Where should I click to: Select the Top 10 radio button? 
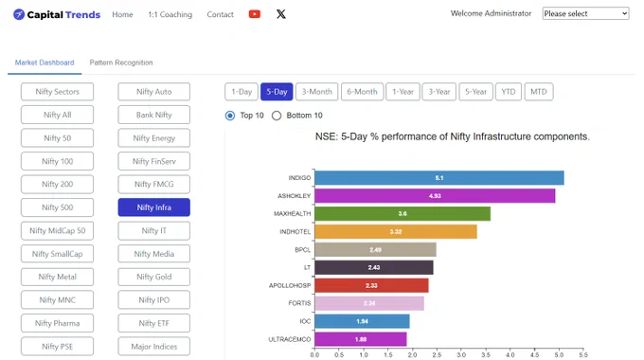(x=230, y=116)
